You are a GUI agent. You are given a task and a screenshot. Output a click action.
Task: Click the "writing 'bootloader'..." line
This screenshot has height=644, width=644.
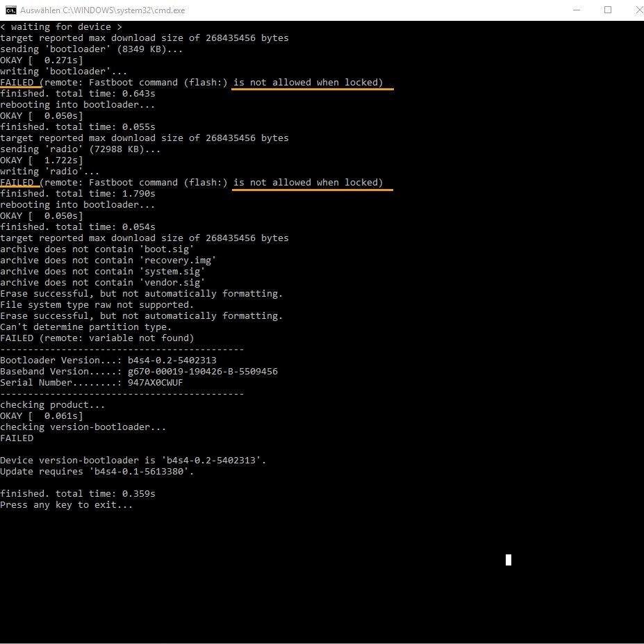pyautogui.click(x=64, y=71)
